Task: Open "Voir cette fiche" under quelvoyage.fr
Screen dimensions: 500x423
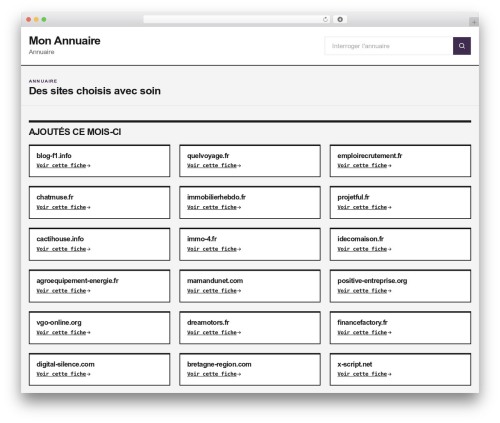Action: [214, 165]
